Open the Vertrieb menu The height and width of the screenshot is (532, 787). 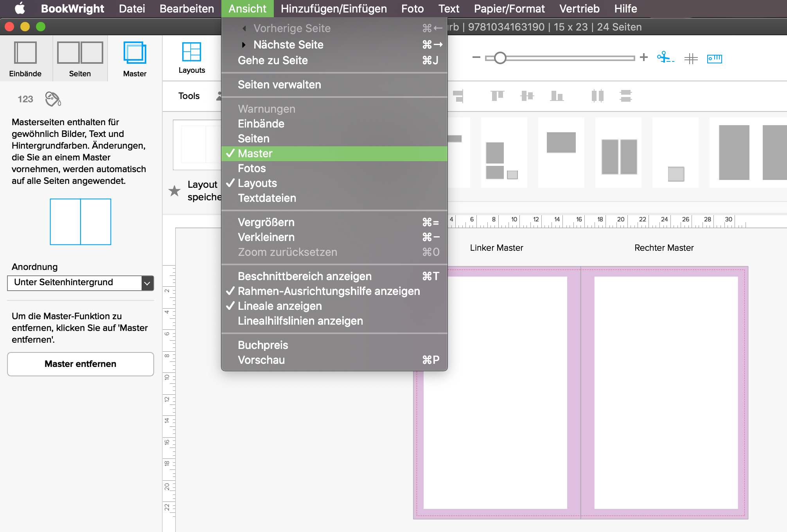(579, 9)
